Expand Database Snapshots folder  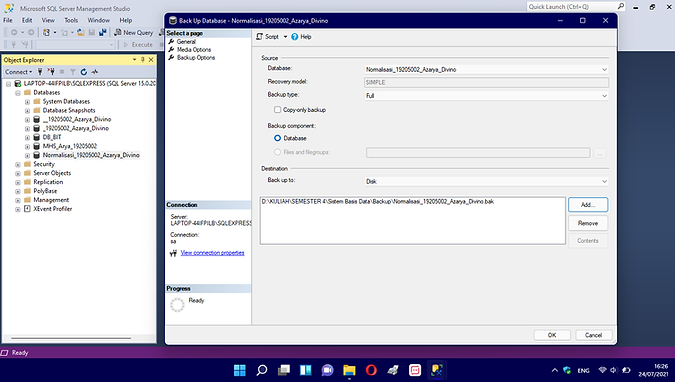[27, 111]
